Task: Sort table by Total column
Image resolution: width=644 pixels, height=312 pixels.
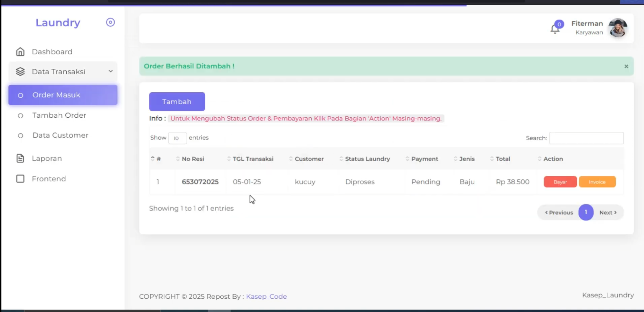Action: tap(503, 159)
